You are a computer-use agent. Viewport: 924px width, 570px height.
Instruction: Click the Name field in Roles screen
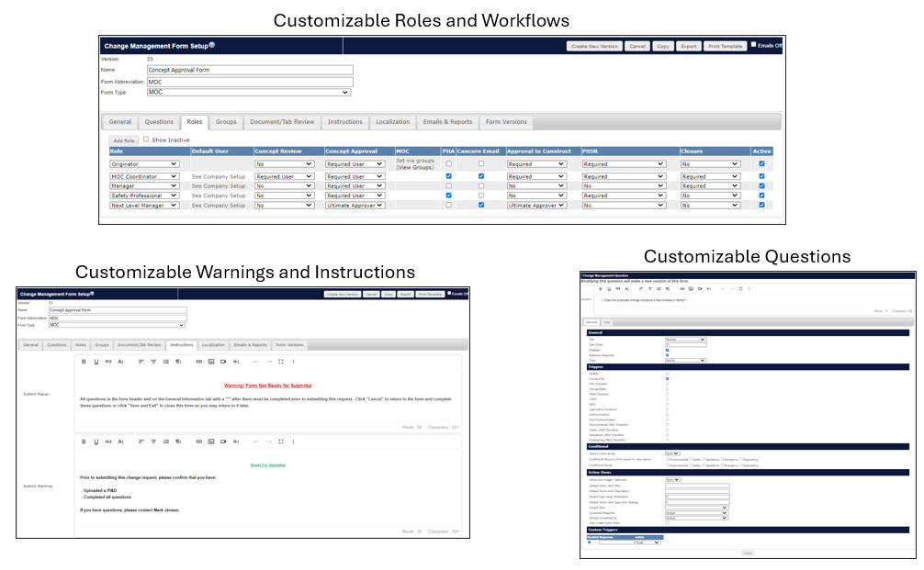click(x=250, y=70)
